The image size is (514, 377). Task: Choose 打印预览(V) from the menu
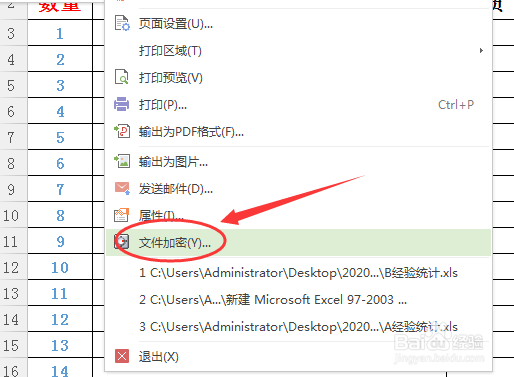[298, 78]
